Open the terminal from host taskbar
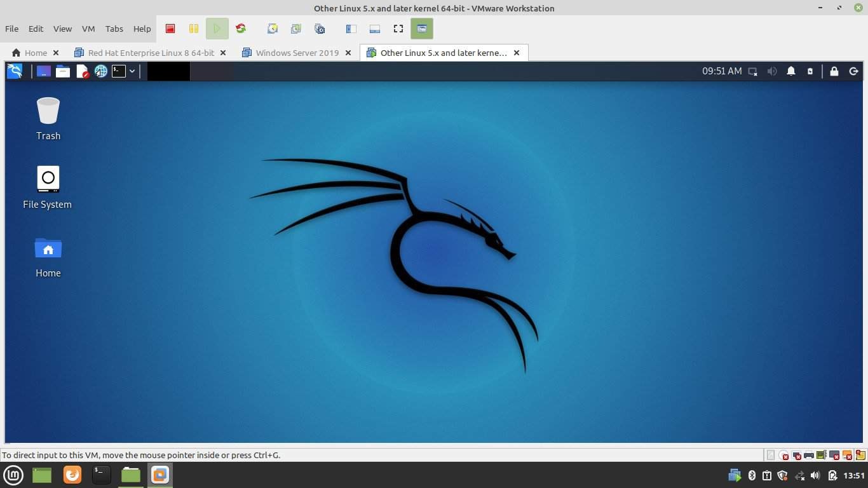868x488 pixels. pos(102,475)
